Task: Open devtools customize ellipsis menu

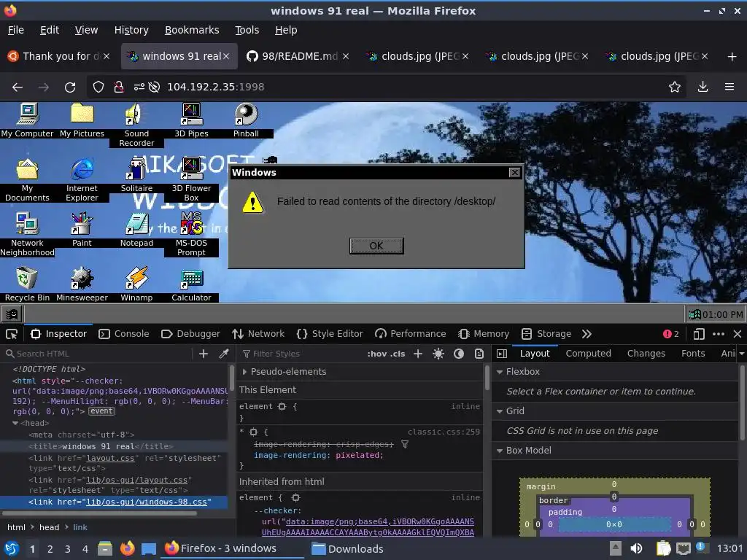Action: click(719, 334)
